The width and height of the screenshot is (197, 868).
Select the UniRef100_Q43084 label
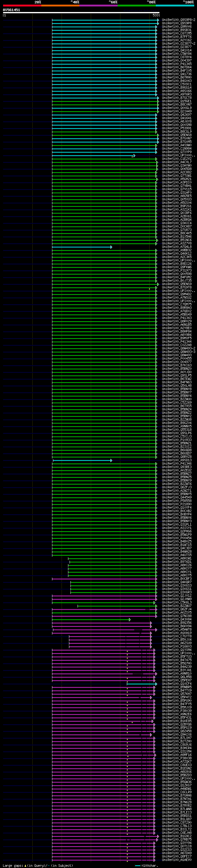(x=177, y=619)
